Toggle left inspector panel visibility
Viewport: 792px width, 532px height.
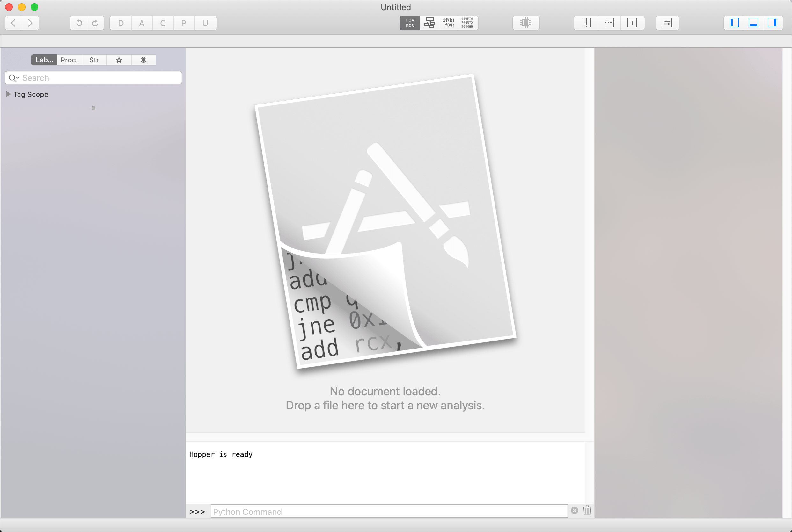(x=734, y=23)
